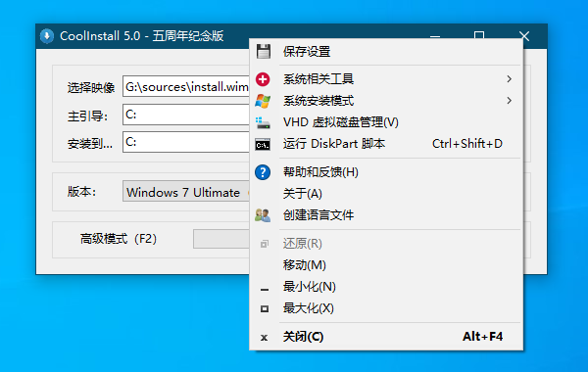
Task: Click the command prompt DiskPart icon
Action: click(x=263, y=144)
